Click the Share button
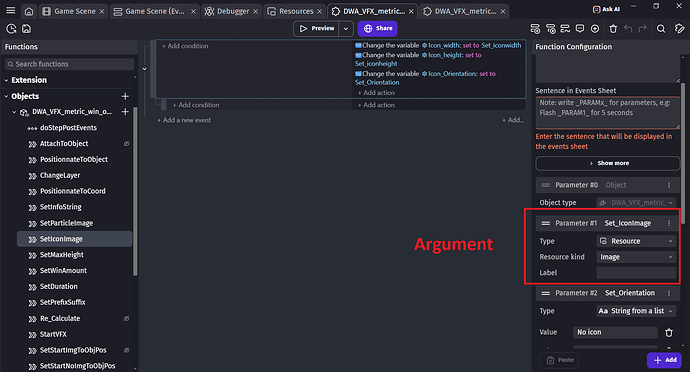690x372 pixels. click(378, 29)
